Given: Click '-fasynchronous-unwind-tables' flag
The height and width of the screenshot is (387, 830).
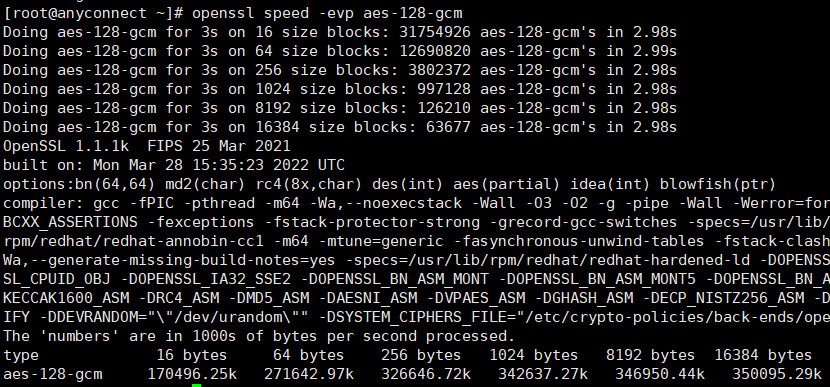Looking at the screenshot, I should pyautogui.click(x=579, y=241).
